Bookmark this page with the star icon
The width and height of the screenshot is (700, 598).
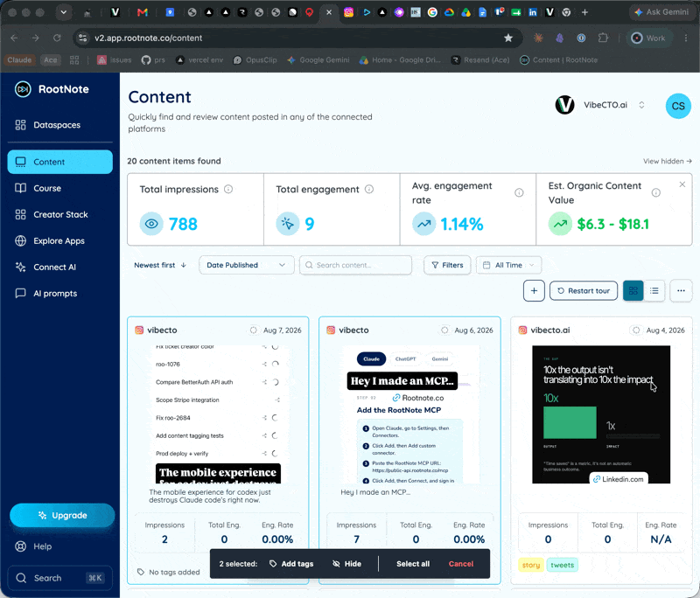(508, 38)
